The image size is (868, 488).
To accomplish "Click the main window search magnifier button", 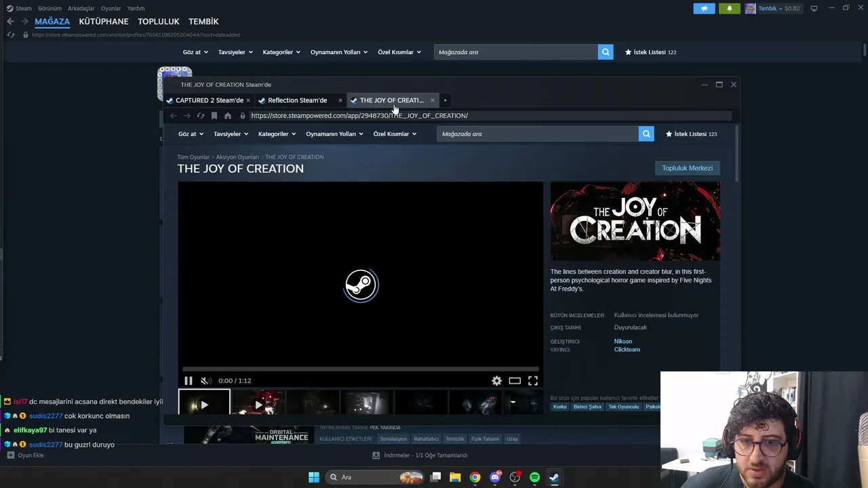I will [606, 52].
